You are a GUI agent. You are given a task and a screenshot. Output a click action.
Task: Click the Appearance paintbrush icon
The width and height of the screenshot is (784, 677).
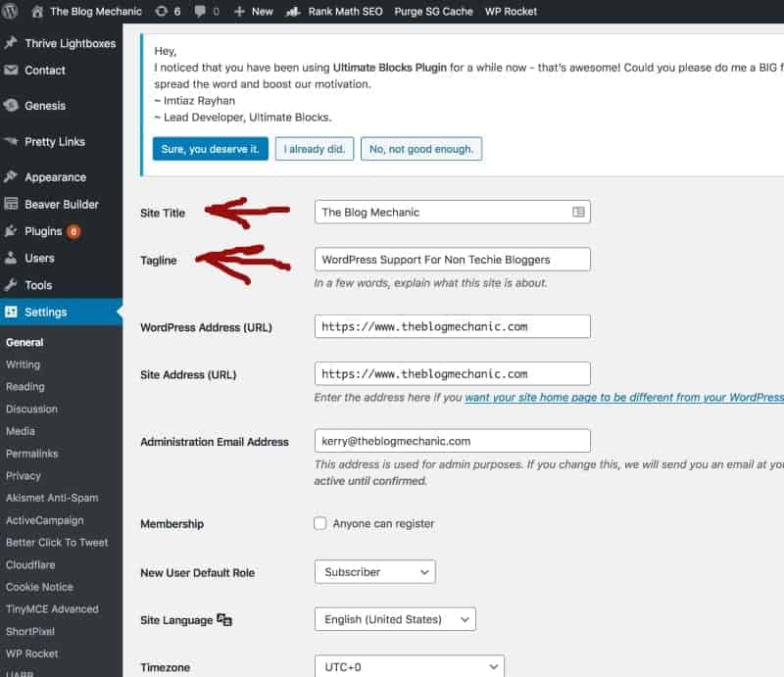pos(11,177)
